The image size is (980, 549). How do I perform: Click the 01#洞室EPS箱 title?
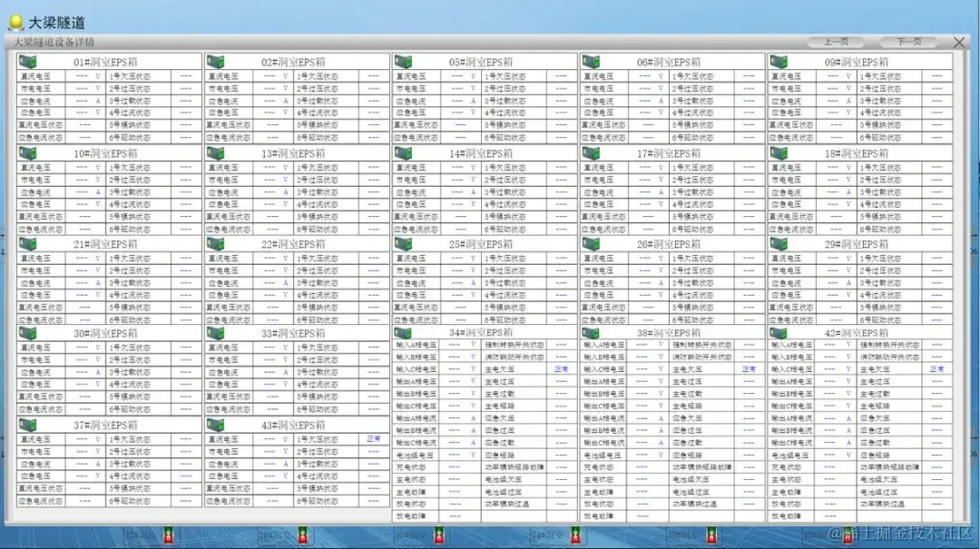pyautogui.click(x=105, y=63)
